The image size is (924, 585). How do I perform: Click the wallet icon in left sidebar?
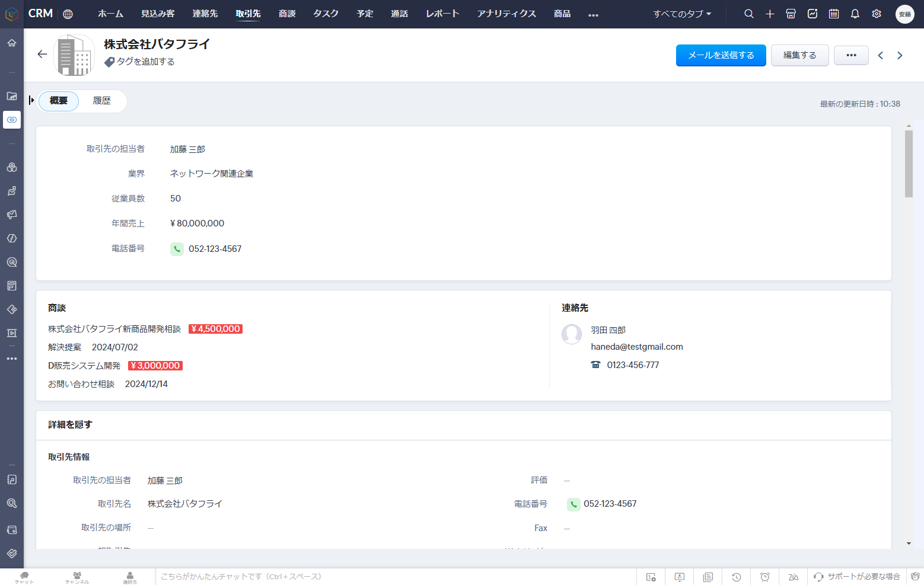pos(12,530)
